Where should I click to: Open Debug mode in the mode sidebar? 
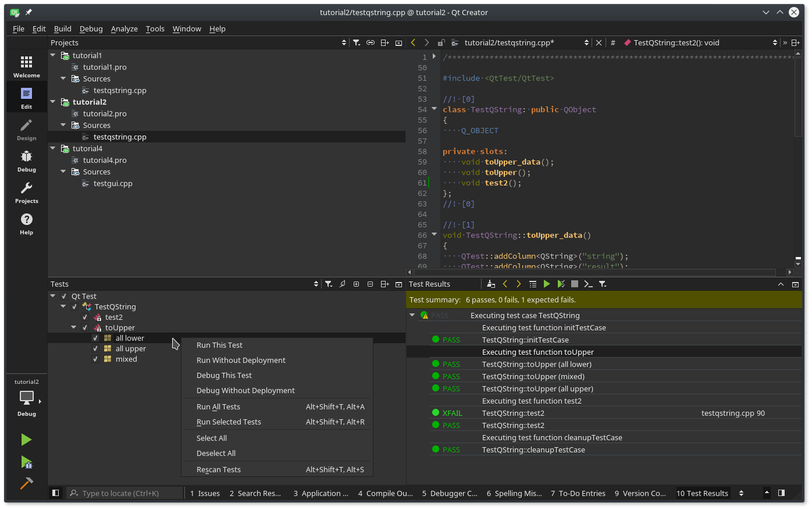[x=27, y=161]
